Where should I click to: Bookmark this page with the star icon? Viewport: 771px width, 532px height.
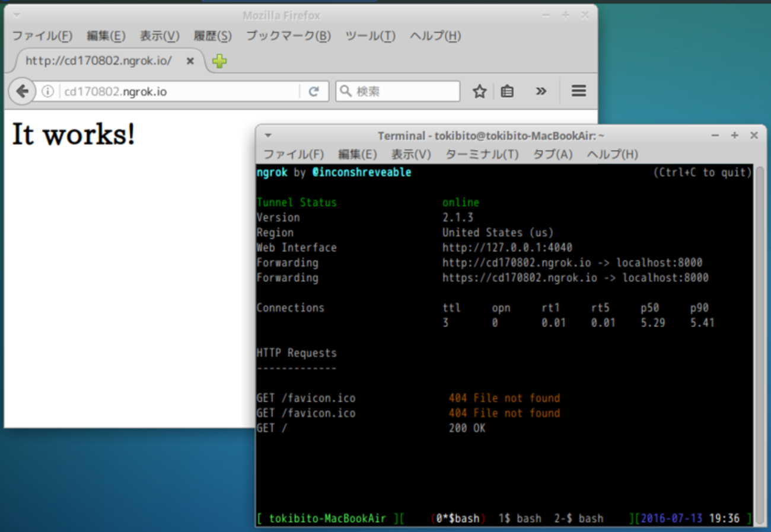coord(479,91)
